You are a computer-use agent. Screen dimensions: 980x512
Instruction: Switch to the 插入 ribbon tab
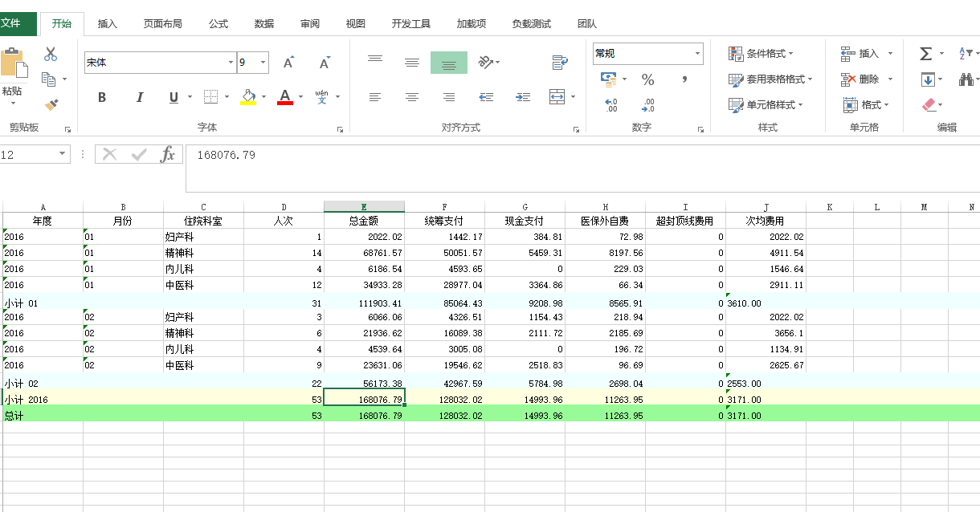tap(107, 23)
